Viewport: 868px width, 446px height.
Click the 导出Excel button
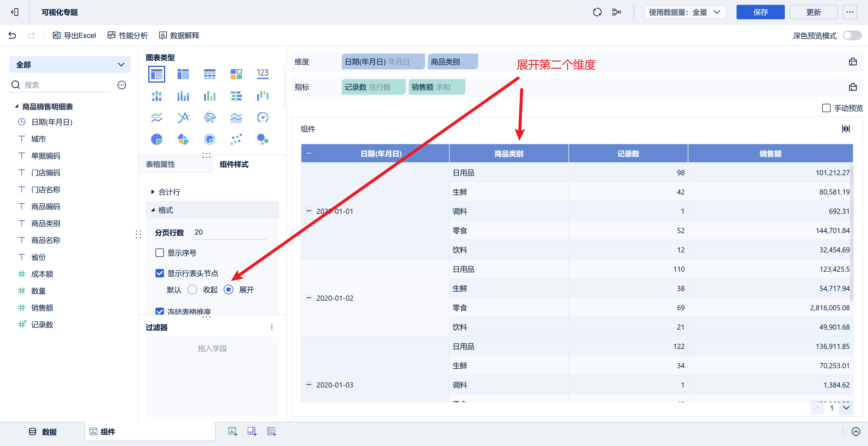tap(74, 35)
